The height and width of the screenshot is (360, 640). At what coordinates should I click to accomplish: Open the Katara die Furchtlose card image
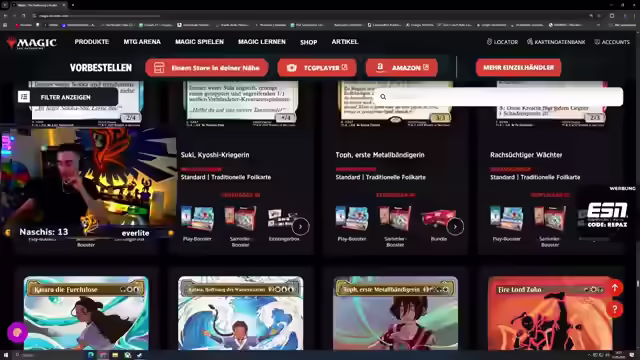pyautogui.click(x=86, y=313)
